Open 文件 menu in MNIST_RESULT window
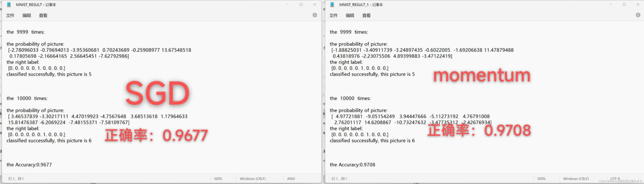 point(10,16)
